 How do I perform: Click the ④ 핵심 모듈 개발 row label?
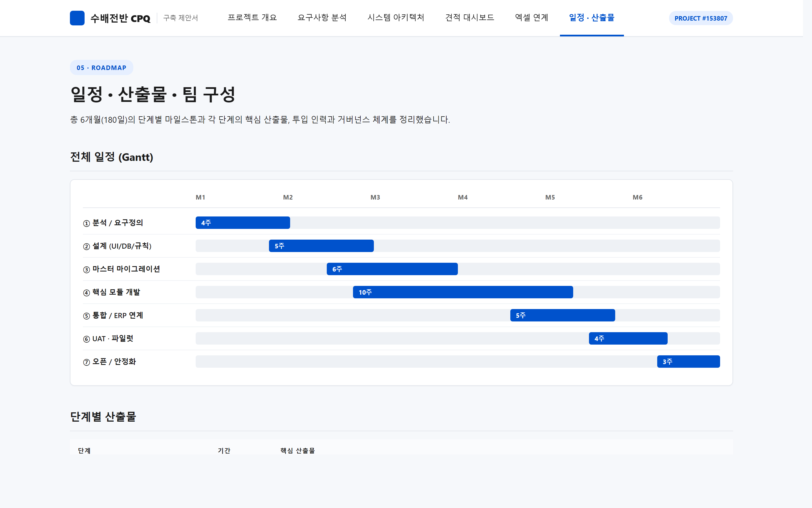pos(111,292)
